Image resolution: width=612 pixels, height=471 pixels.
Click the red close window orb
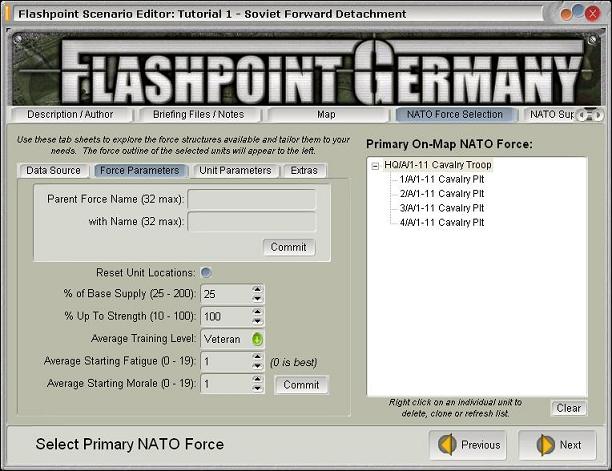pos(592,14)
